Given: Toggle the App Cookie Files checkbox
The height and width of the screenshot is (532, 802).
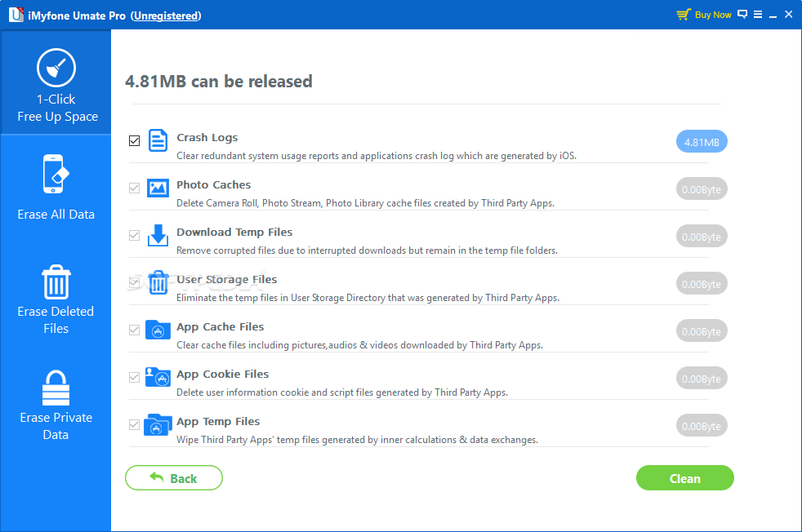Looking at the screenshot, I should [x=135, y=377].
